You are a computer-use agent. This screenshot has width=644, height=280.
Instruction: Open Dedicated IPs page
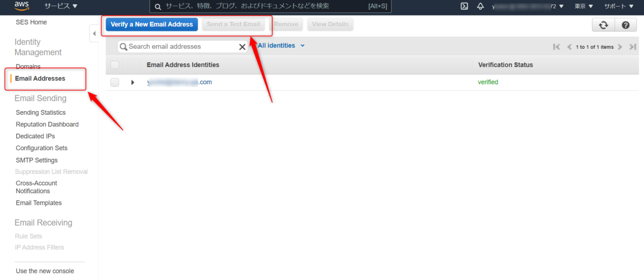pos(35,136)
